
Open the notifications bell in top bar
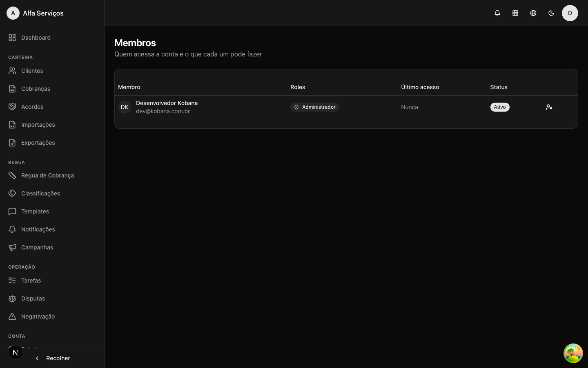[497, 13]
